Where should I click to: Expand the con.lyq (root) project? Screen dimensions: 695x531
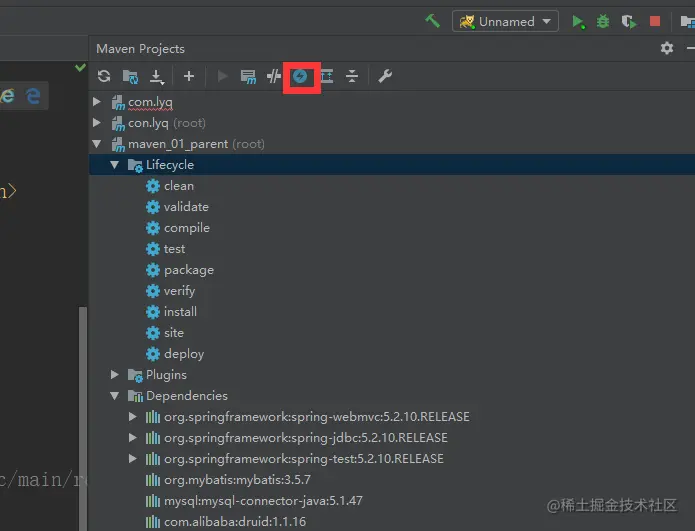pos(97,123)
